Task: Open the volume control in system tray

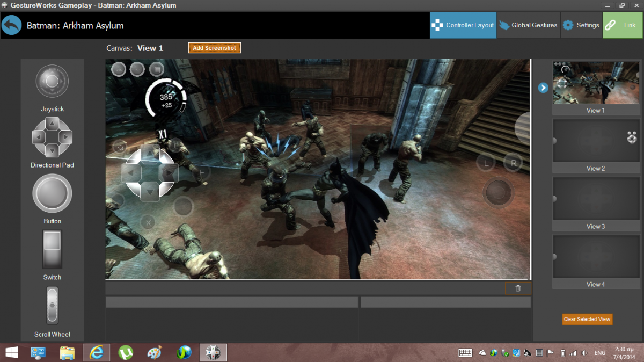Action: pos(583,353)
